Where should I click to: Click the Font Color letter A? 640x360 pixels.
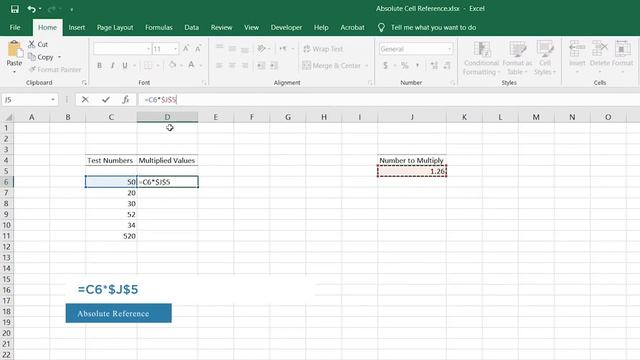(191, 65)
